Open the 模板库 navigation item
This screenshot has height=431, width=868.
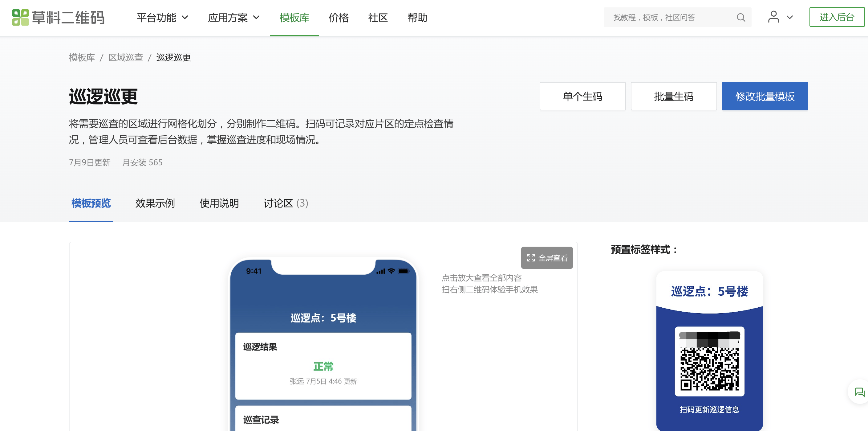click(x=294, y=18)
